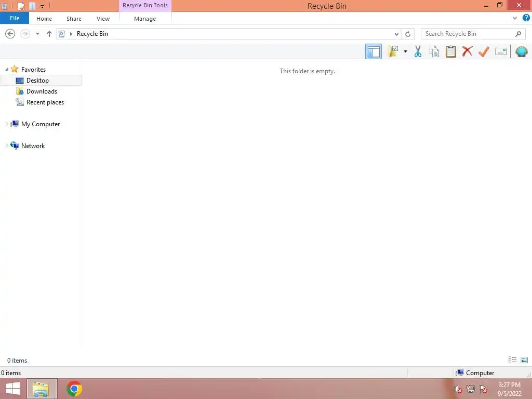
Task: Click the Recycle Bin title bar icon
Action: 4,6
